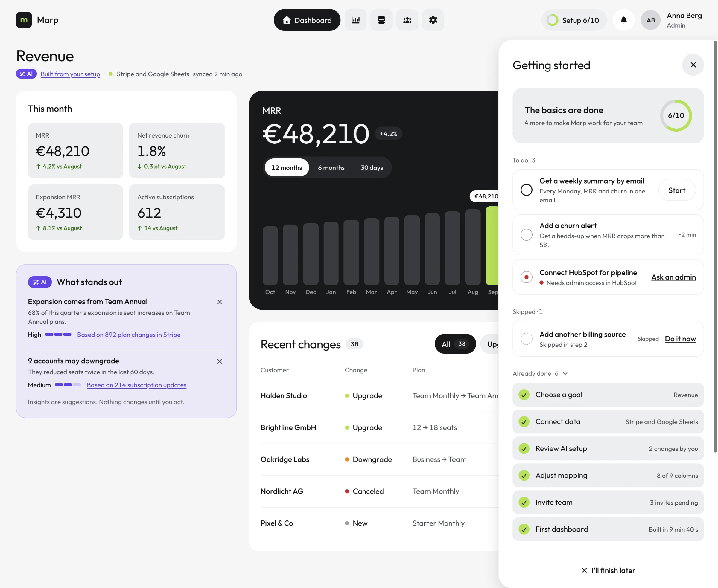Viewport: 718px width, 588px height.
Task: Click the High confidence indicator bars
Action: pos(58,334)
